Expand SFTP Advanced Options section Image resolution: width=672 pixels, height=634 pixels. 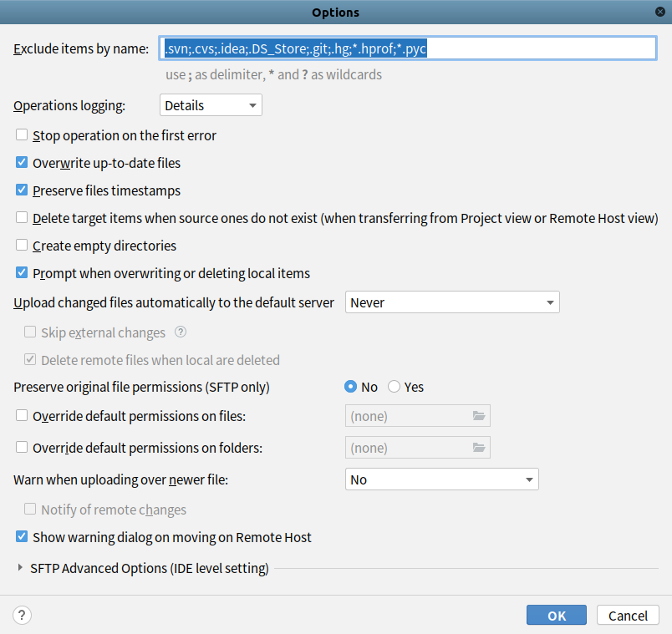point(21,569)
